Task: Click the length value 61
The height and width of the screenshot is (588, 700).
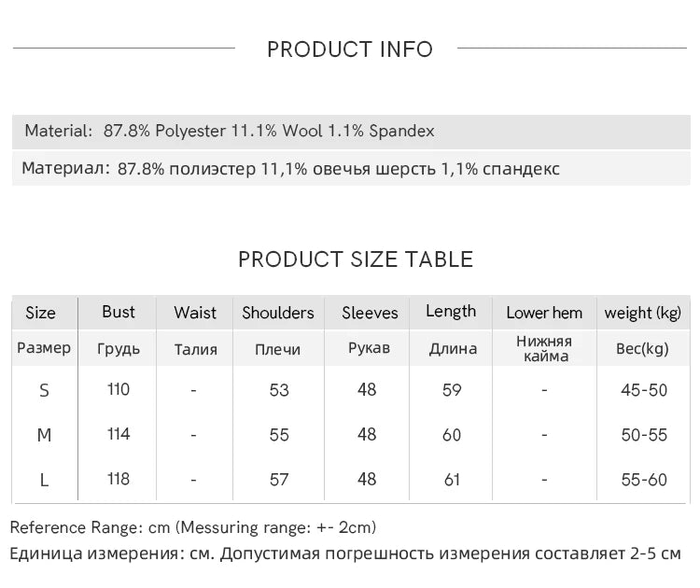Action: point(452,480)
